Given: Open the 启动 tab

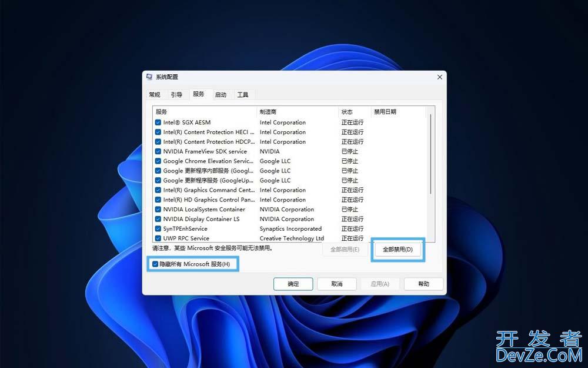Looking at the screenshot, I should pyautogui.click(x=220, y=95).
